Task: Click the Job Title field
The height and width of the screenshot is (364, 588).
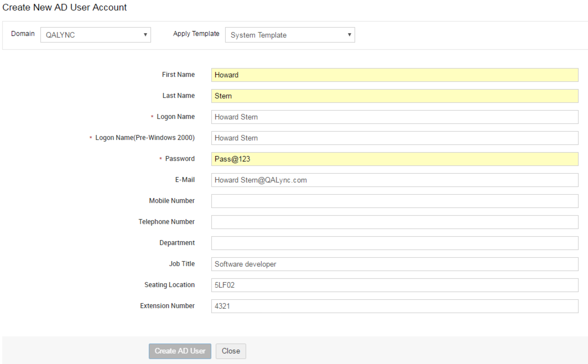Action: coord(394,264)
